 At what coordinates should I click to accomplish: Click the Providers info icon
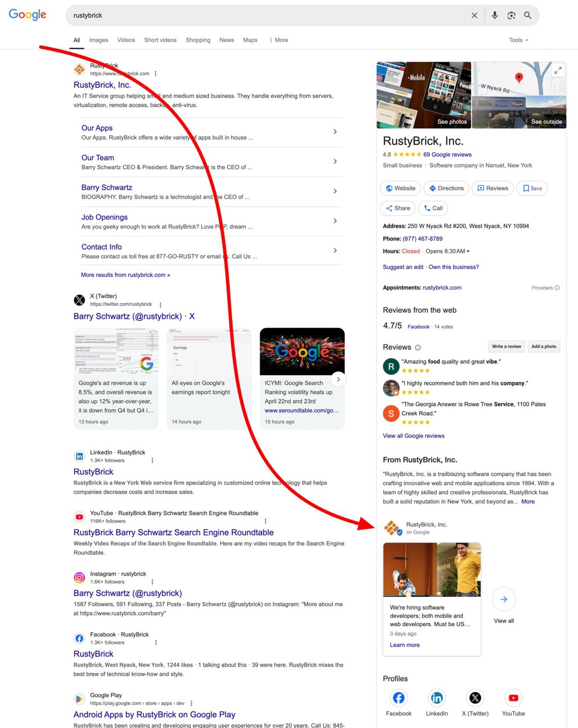[x=557, y=288]
